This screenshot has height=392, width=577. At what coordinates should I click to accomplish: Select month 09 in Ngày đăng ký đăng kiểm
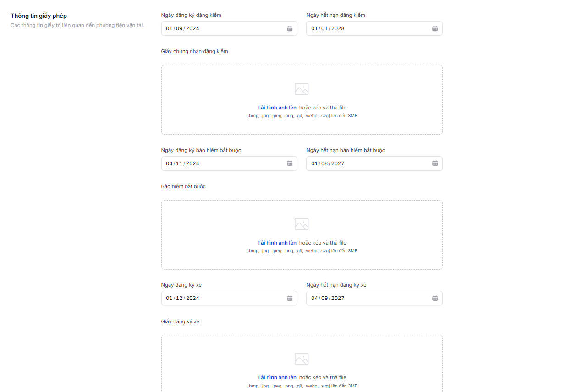(x=179, y=28)
